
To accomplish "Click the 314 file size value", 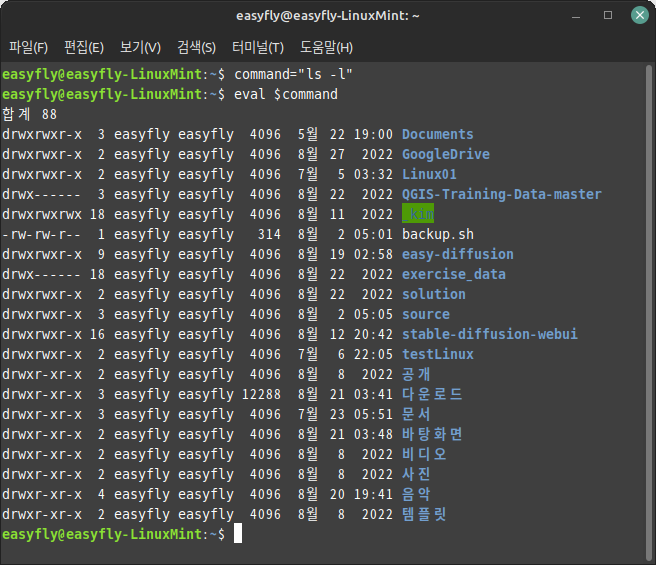I will 269,234.
